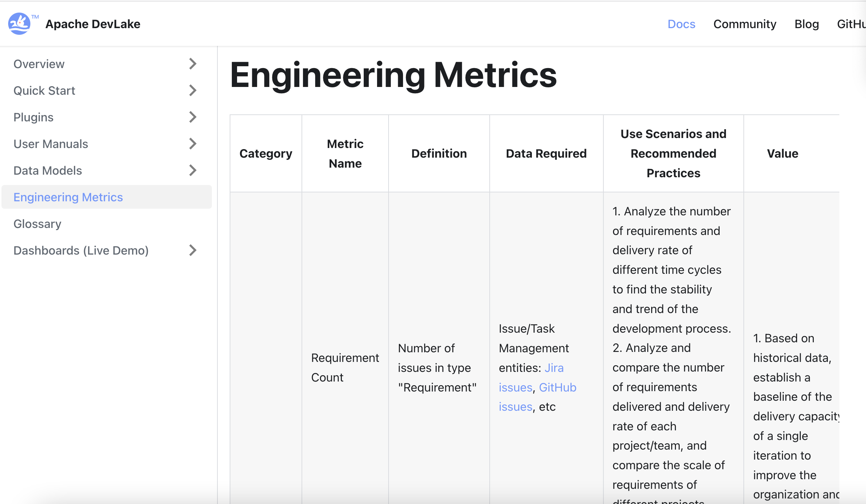Image resolution: width=866 pixels, height=504 pixels.
Task: Expand the Data Models chevron
Action: [x=192, y=170]
